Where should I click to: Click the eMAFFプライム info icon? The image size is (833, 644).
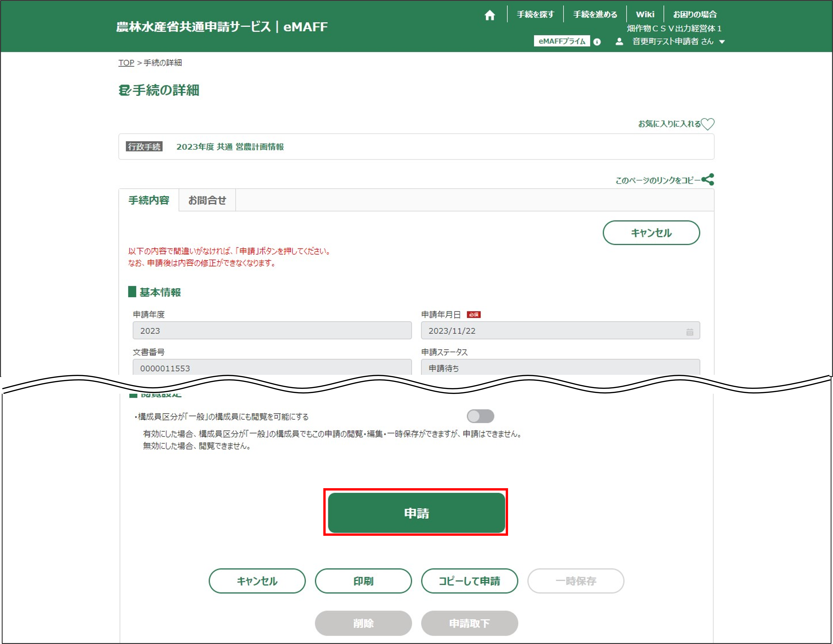click(597, 42)
